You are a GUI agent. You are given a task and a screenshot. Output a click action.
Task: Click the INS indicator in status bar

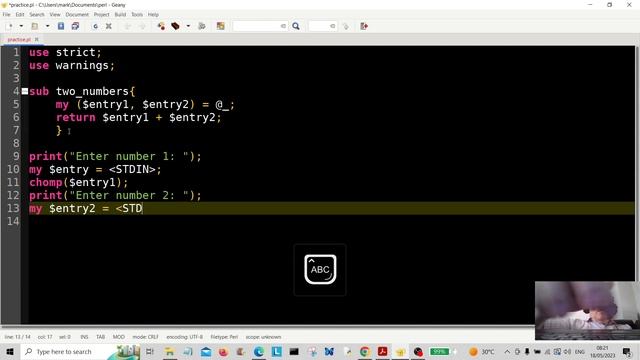pyautogui.click(x=84, y=337)
